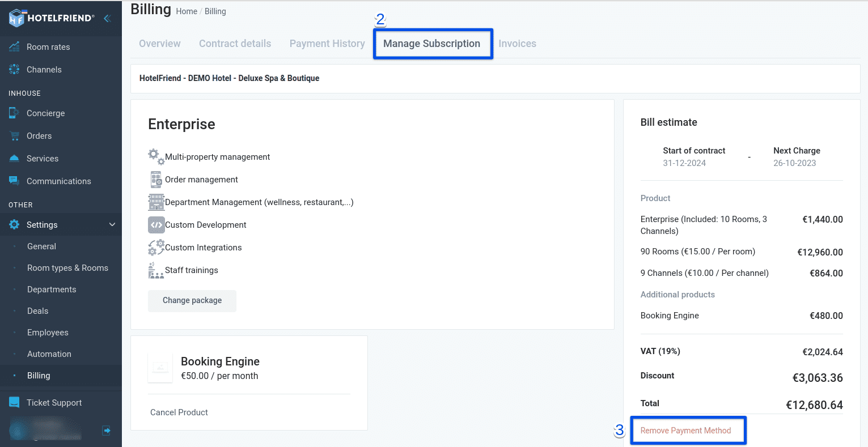Switch to Contract details tab
Viewport: 868px width, 447px height.
coord(235,44)
